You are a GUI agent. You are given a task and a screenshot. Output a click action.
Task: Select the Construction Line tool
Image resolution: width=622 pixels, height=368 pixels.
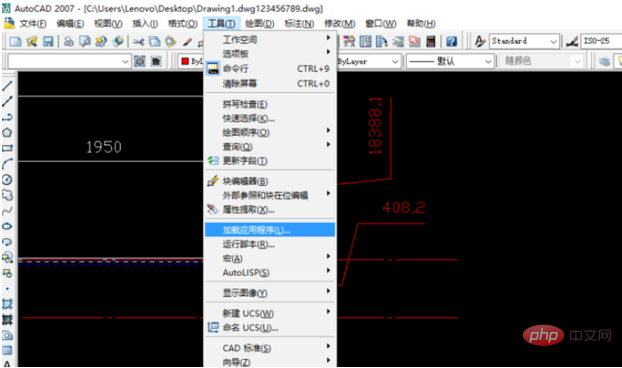(x=7, y=102)
